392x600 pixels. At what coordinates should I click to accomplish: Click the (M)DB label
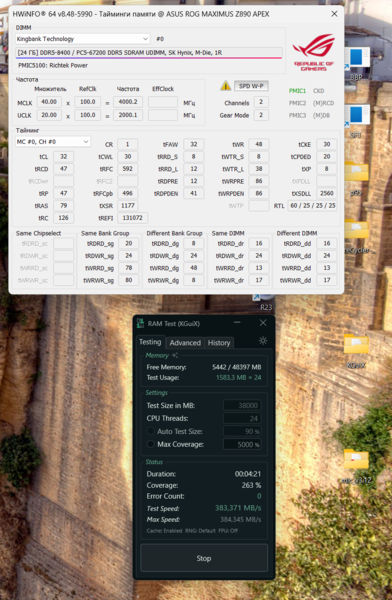coord(321,115)
